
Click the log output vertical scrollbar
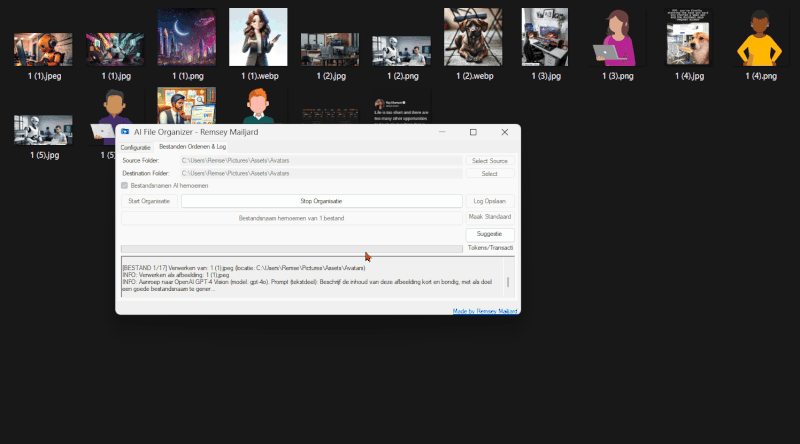tap(507, 281)
